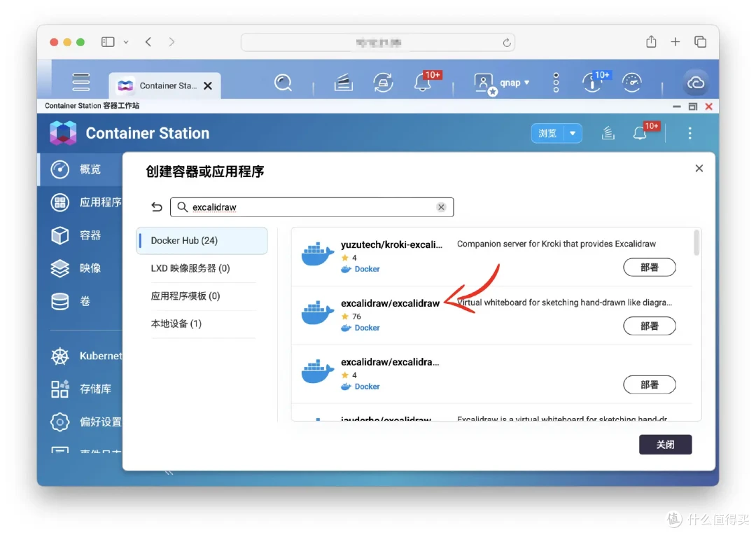This screenshot has height=535, width=756.
Task: Open 存储库 repository in sidebar
Action: pyautogui.click(x=80, y=389)
